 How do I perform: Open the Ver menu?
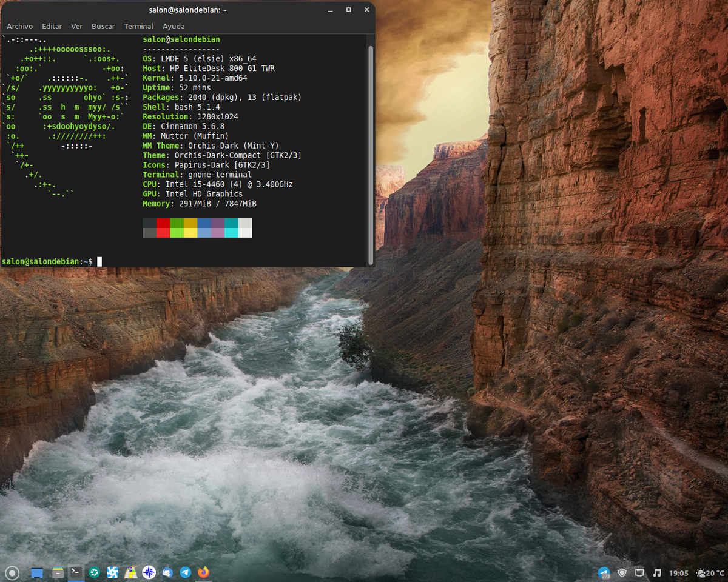pyautogui.click(x=76, y=26)
